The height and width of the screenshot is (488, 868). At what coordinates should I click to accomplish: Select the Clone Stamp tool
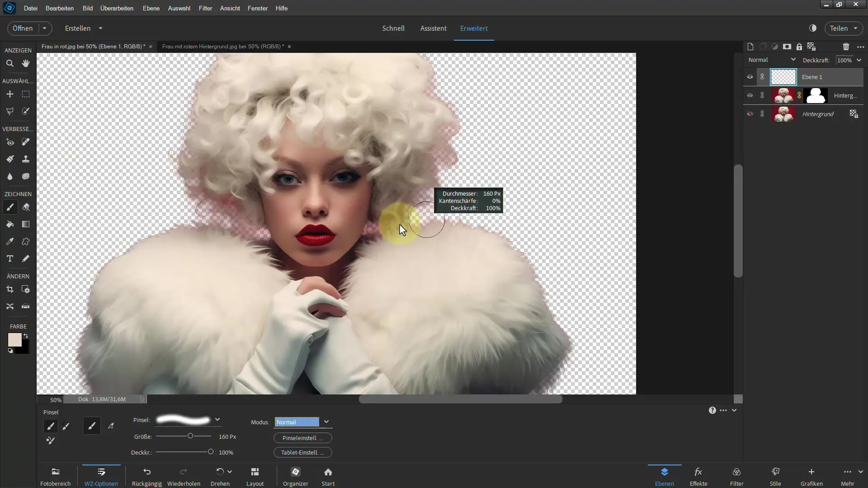point(26,159)
